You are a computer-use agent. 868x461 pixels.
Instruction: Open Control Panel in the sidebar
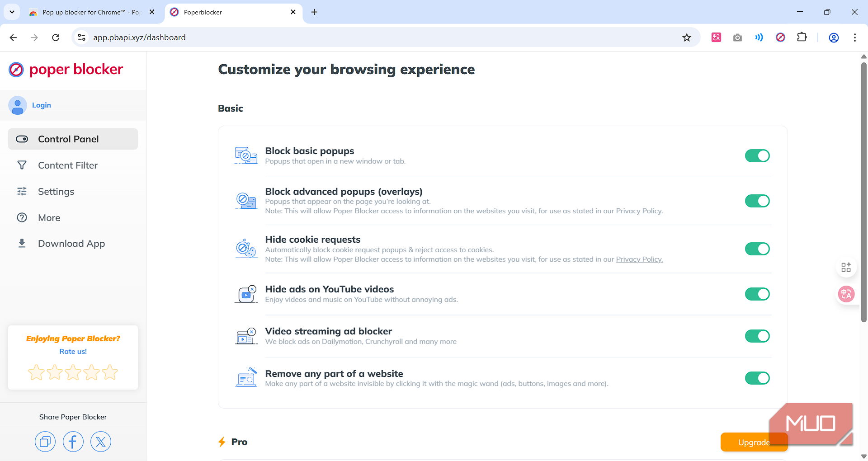point(73,139)
